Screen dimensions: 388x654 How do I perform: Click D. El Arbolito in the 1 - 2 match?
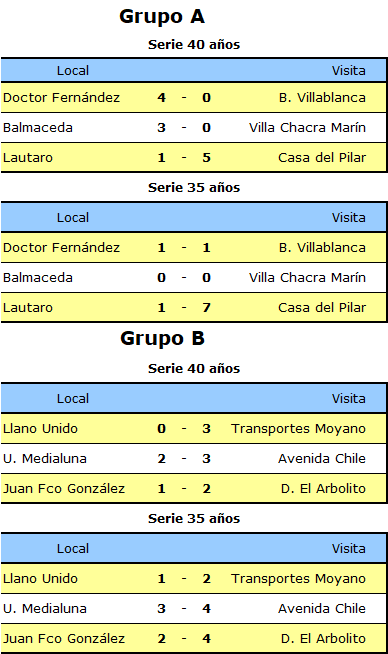pos(323,489)
